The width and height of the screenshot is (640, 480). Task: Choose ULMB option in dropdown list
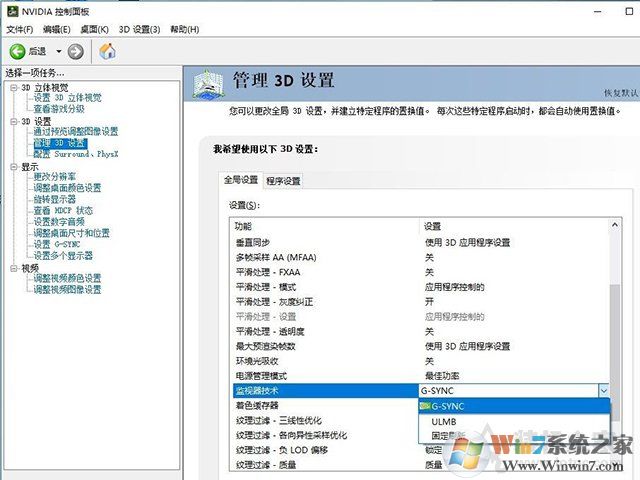(x=514, y=421)
